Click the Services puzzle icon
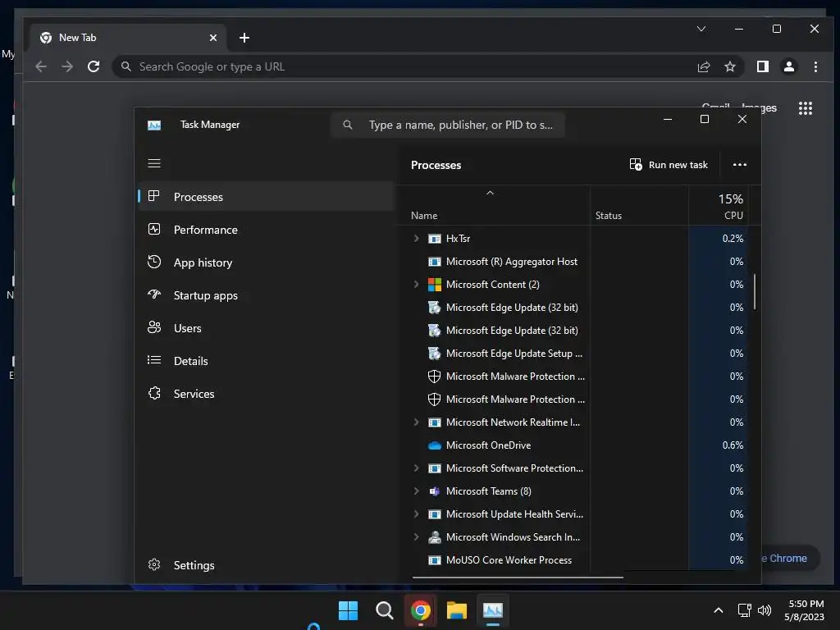The height and width of the screenshot is (630, 840). 153,393
